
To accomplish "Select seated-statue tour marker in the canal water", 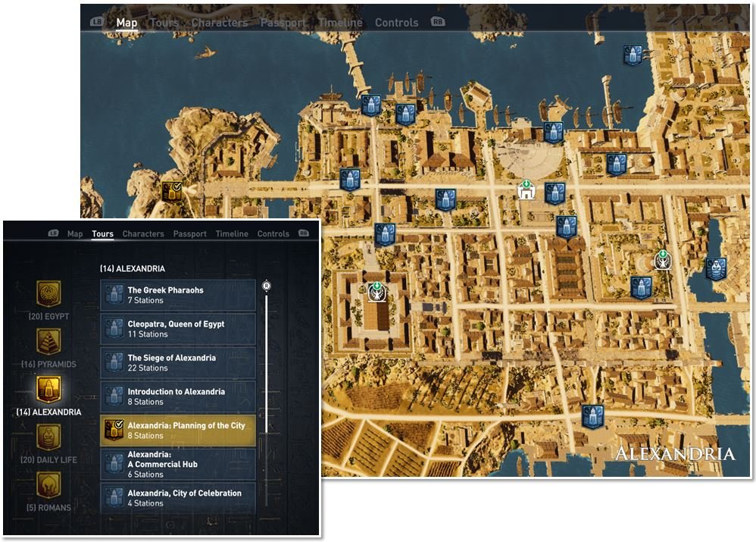I will click(x=716, y=269).
